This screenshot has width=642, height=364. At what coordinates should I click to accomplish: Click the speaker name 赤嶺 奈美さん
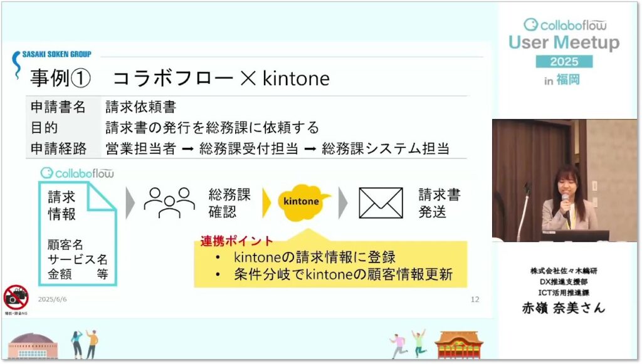(564, 308)
